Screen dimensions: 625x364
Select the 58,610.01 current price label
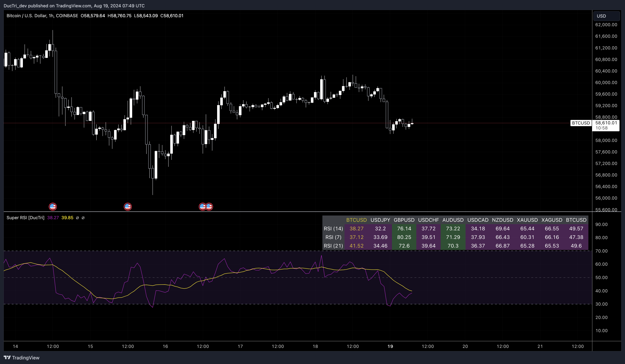[x=606, y=123]
